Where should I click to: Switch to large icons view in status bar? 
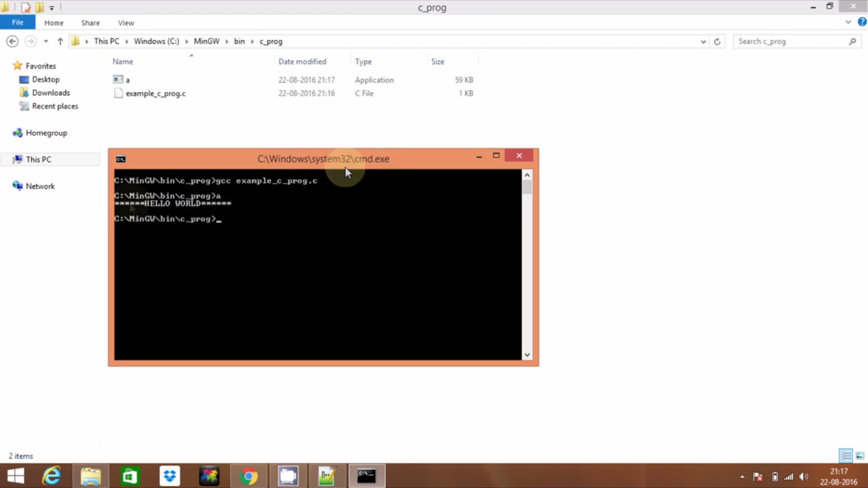click(x=859, y=455)
